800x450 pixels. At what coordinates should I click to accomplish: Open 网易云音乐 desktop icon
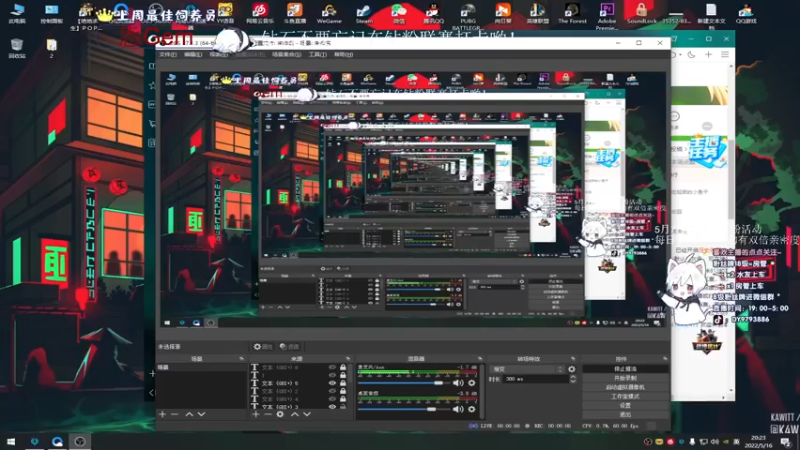click(x=260, y=13)
